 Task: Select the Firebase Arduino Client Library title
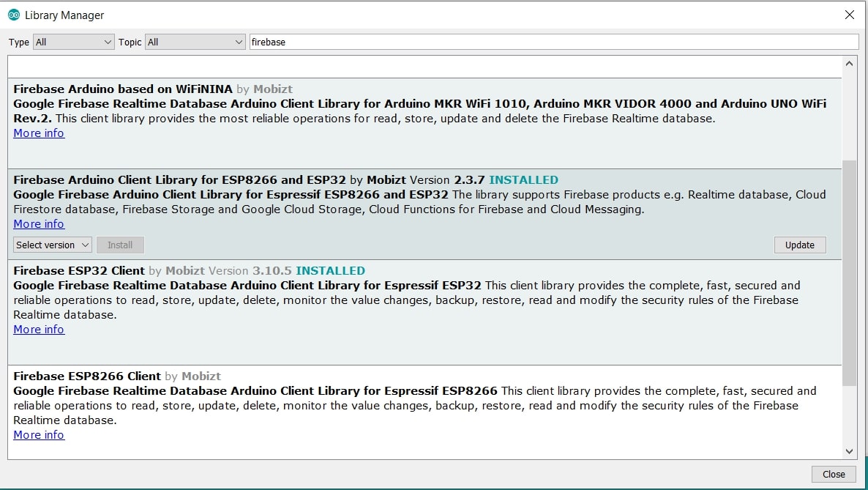(x=180, y=180)
